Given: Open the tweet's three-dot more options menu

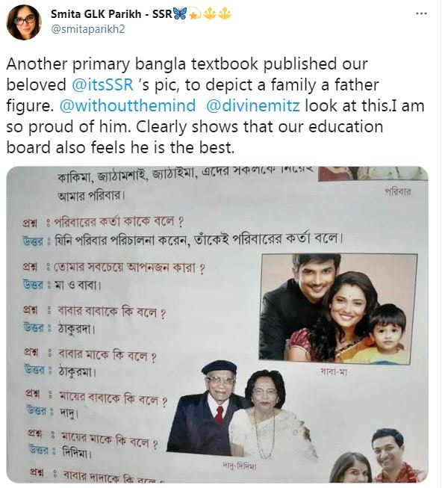Looking at the screenshot, I should [421, 13].
